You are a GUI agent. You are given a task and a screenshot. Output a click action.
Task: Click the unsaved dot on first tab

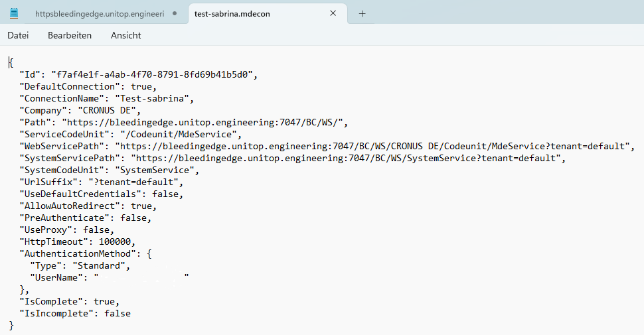click(x=175, y=13)
